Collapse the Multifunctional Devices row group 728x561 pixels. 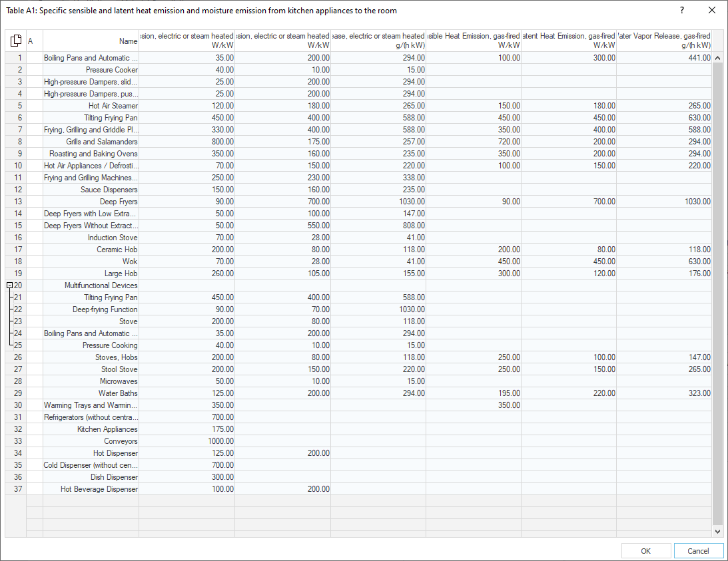(x=9, y=285)
